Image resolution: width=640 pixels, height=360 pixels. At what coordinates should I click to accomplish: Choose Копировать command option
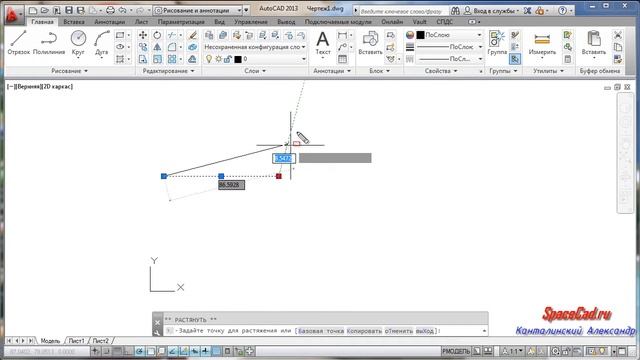pyautogui.click(x=364, y=331)
